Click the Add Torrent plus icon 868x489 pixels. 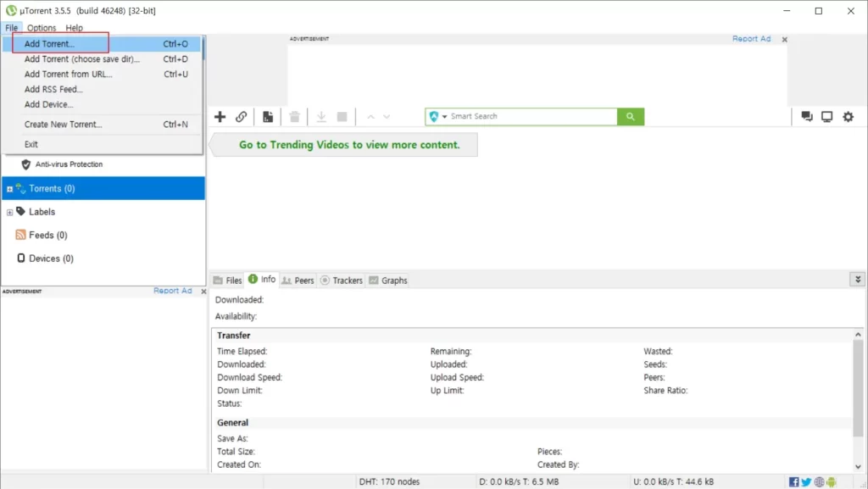point(220,117)
